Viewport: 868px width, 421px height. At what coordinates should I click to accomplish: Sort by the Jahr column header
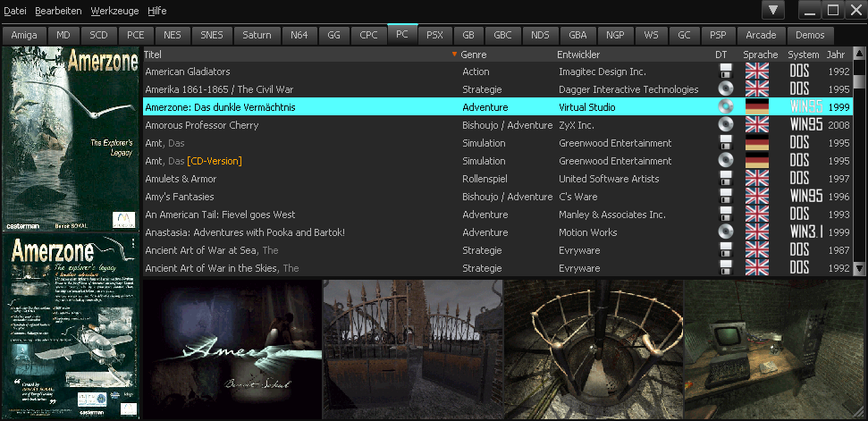click(x=836, y=55)
